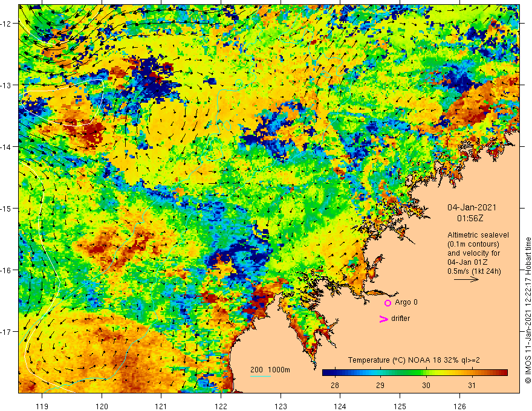Click the colorbar tick label 29

(380, 385)
